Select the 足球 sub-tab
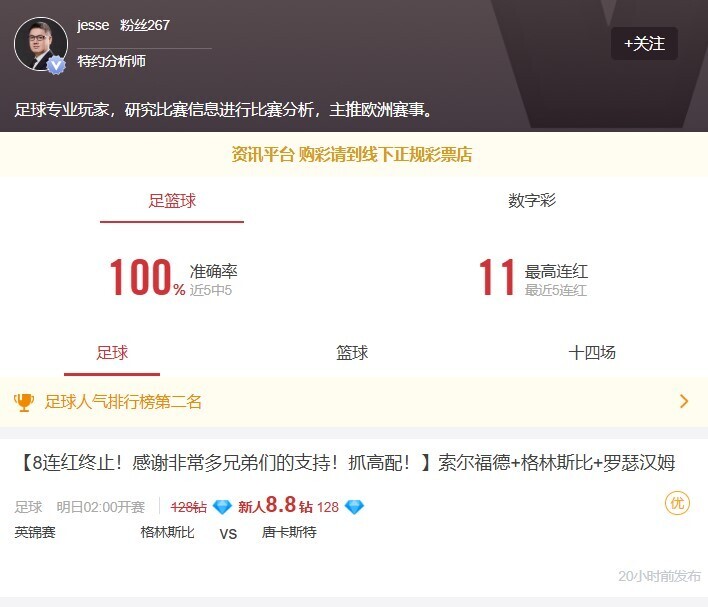 tap(112, 353)
